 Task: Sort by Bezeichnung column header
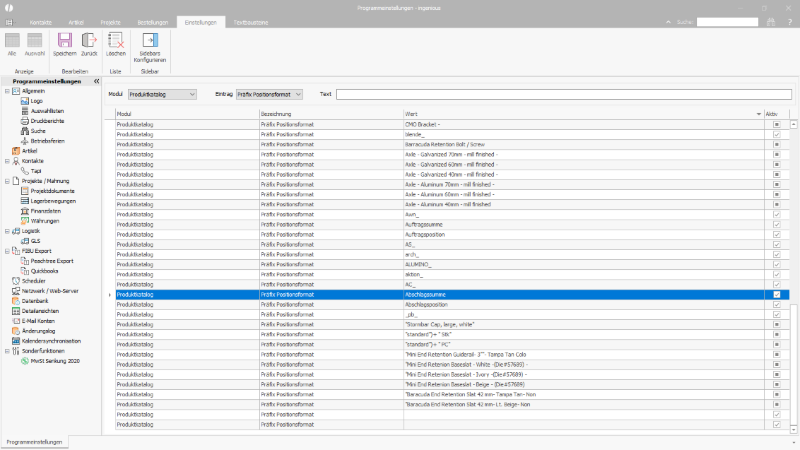[331, 114]
